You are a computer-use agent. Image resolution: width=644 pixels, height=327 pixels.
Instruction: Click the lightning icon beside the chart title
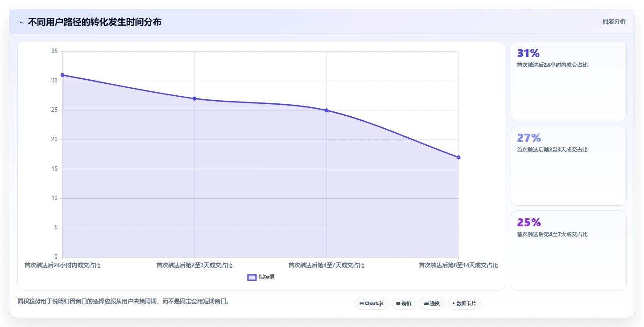[x=21, y=22]
